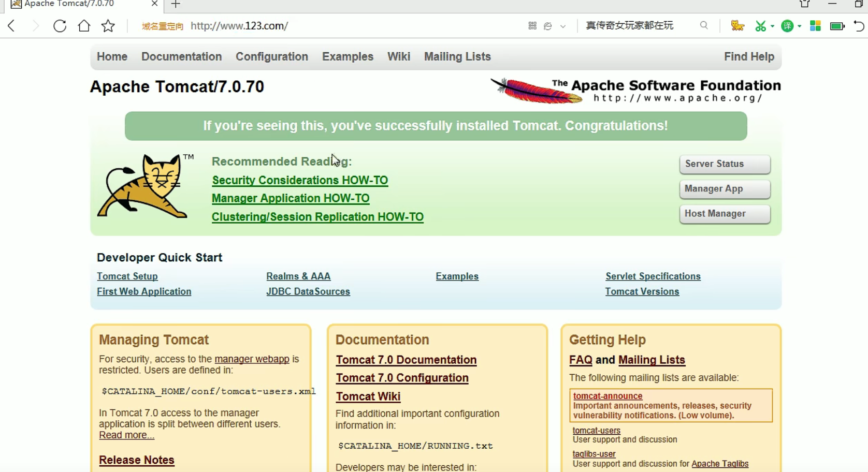Screen dimensions: 868x472
Task: Click the Host Manager button
Action: pos(725,214)
